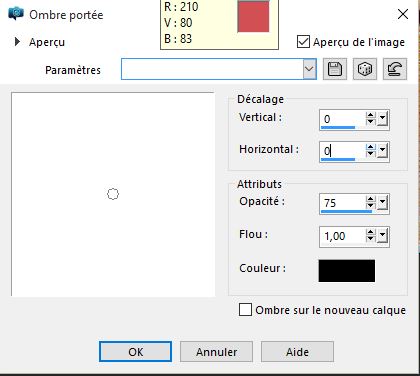Increase the Opacité value with spinner arrow
This screenshot has height=376, width=420.
click(370, 199)
